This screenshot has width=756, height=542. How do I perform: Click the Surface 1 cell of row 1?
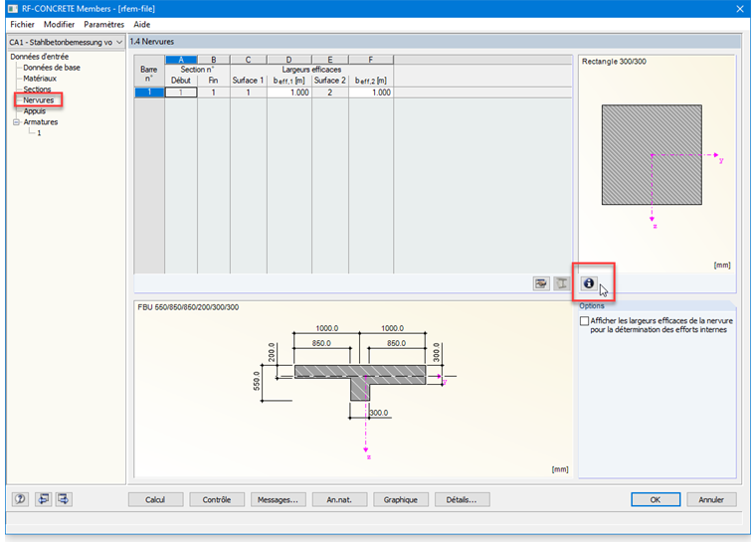[x=249, y=92]
